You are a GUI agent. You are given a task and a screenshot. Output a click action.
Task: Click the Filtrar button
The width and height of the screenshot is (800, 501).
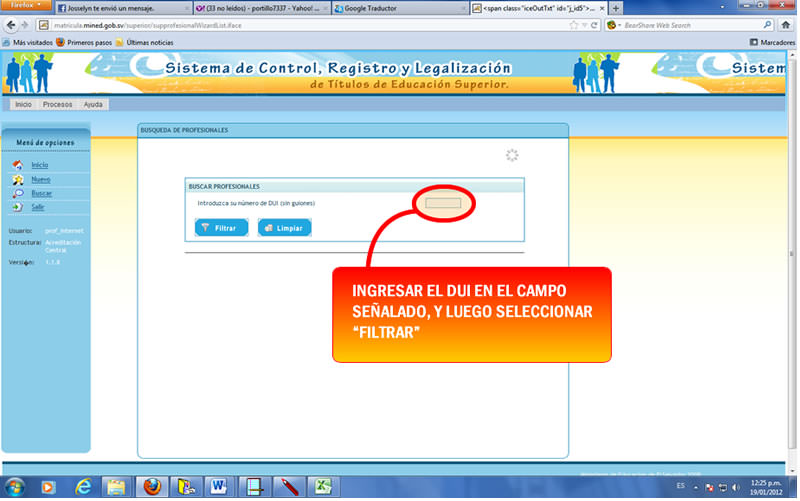coord(221,228)
